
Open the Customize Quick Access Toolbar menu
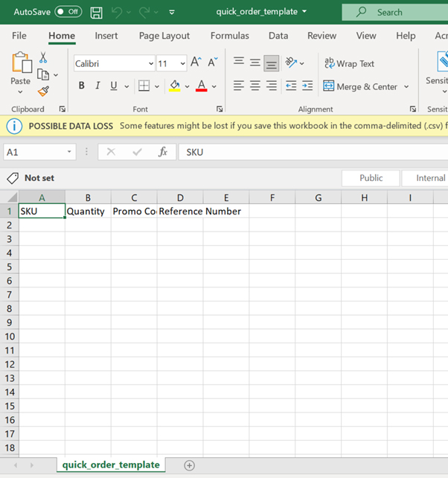click(172, 12)
